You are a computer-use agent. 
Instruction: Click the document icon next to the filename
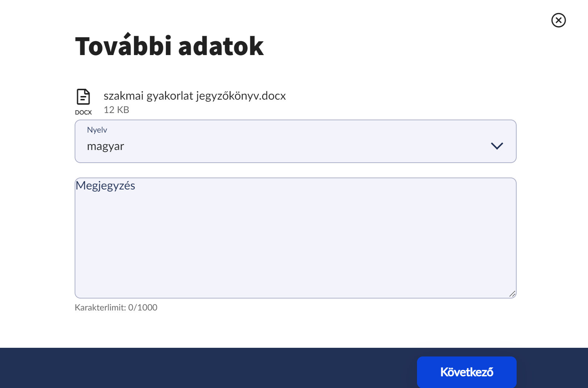83,97
